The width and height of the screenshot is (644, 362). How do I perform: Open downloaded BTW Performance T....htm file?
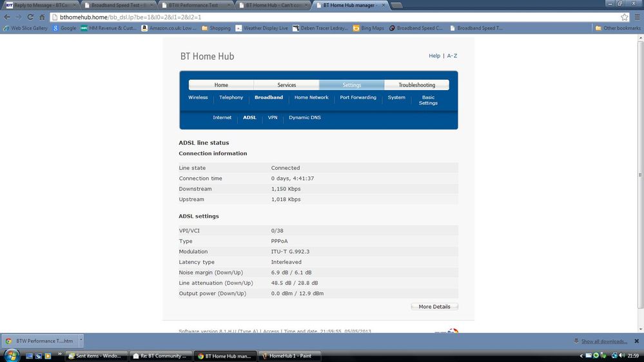point(41,341)
